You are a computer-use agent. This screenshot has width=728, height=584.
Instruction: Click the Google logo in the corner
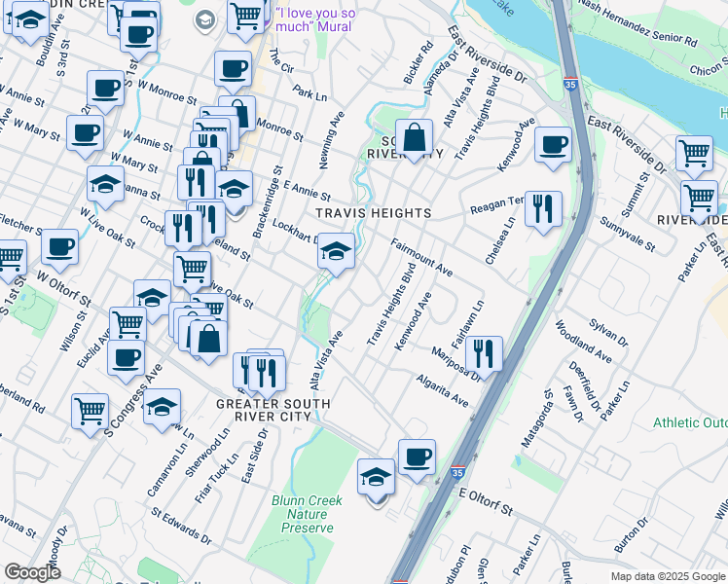[x=32, y=572]
